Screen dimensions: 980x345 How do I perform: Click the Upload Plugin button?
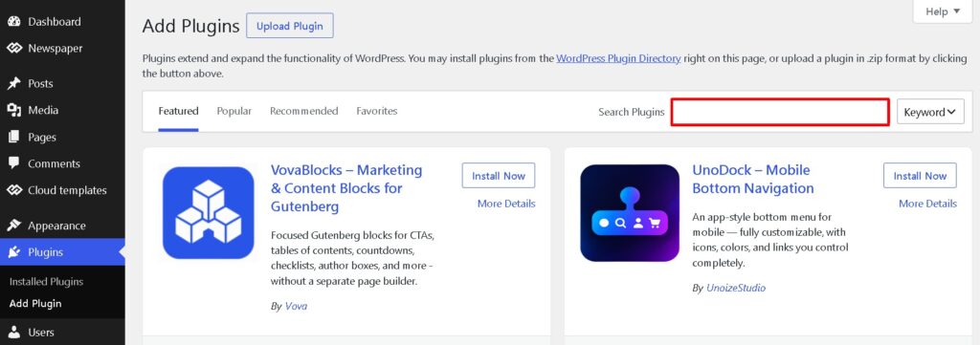290,26
